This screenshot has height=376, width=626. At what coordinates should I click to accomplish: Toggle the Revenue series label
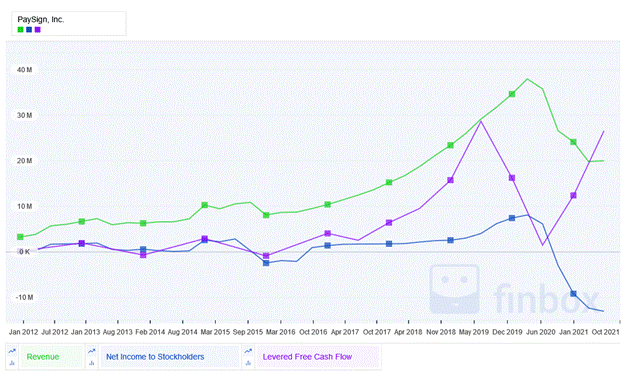51,357
